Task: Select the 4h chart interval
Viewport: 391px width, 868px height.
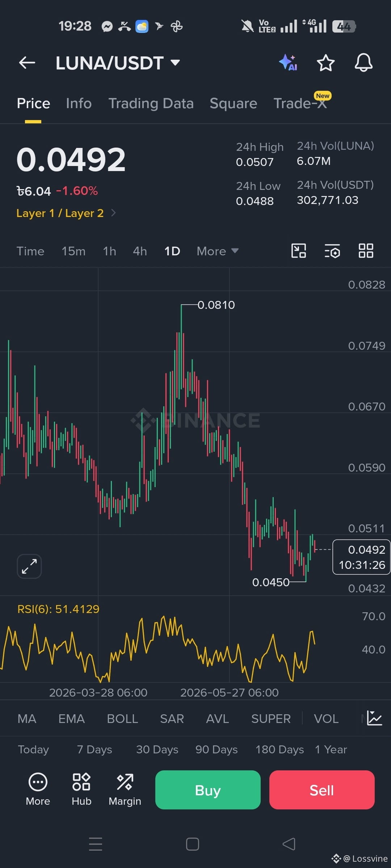Action: coord(140,251)
